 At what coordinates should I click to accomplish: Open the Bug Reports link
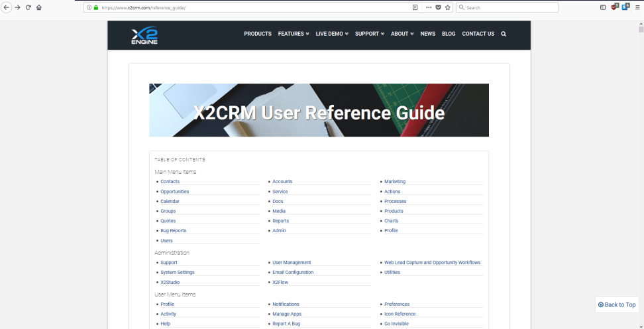(x=174, y=231)
